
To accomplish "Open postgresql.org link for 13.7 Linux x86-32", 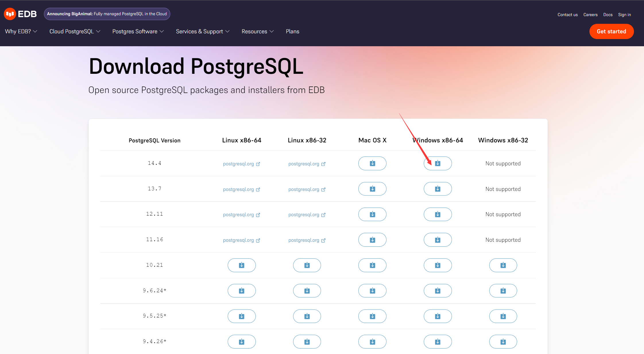I will (x=307, y=189).
